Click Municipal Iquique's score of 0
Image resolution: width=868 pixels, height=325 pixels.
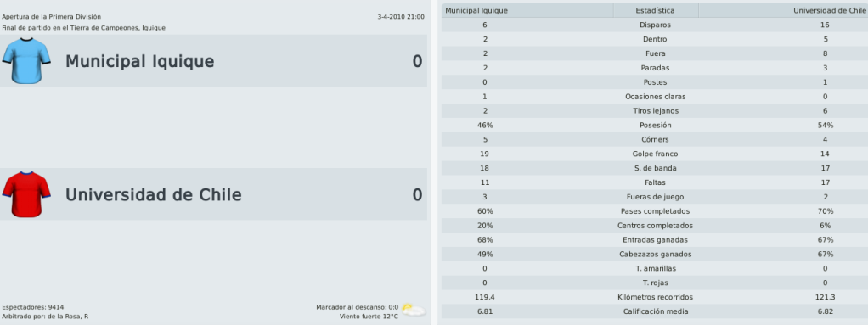coord(417,61)
